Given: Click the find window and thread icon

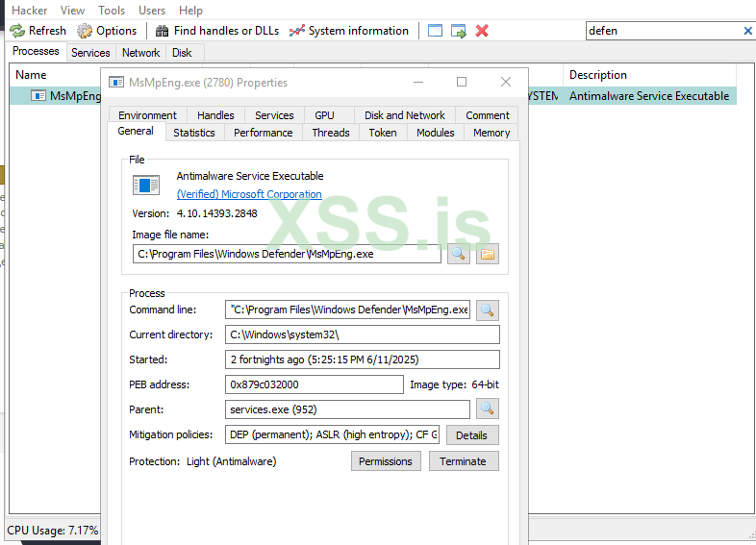Looking at the screenshot, I should 459,31.
